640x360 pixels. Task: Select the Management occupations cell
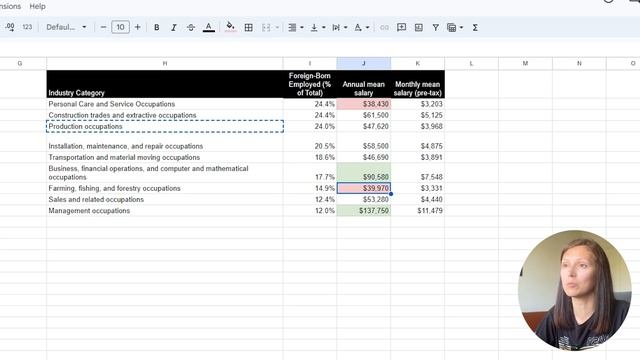click(164, 211)
